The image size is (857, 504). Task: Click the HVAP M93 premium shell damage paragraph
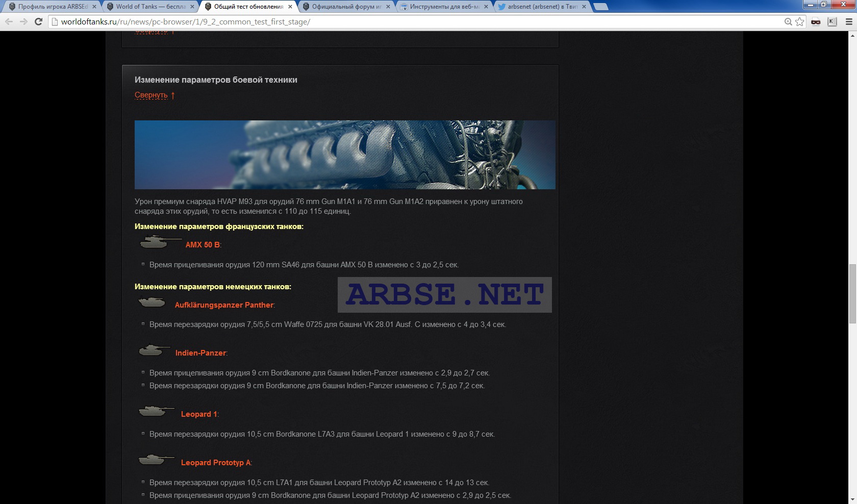click(329, 206)
